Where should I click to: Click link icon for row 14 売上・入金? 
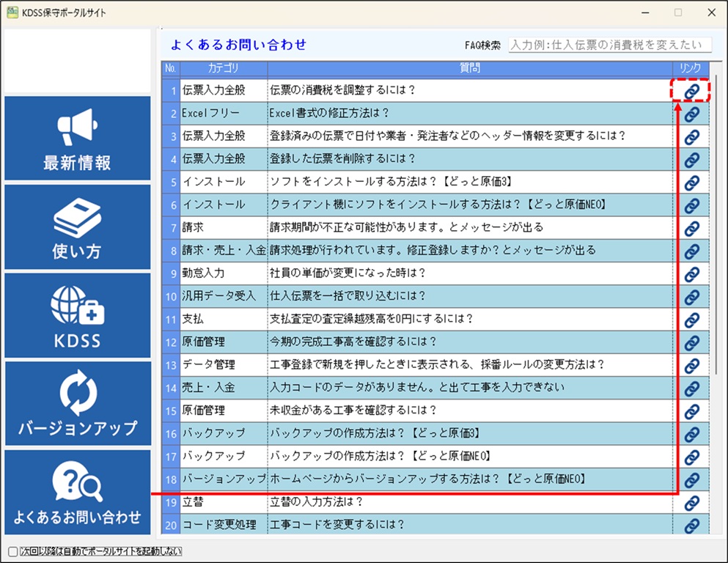click(691, 388)
